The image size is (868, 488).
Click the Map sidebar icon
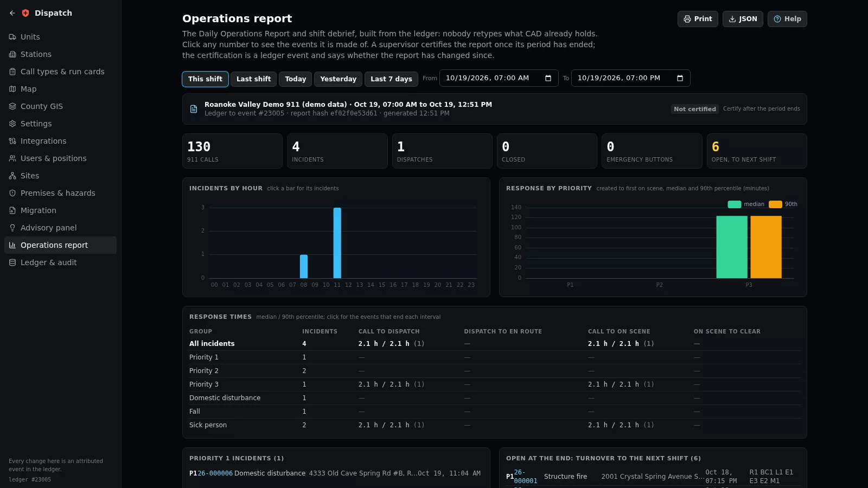pyautogui.click(x=12, y=89)
